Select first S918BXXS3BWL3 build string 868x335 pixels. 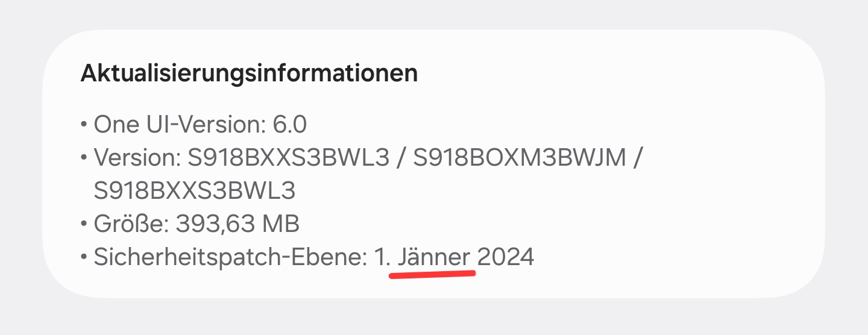pos(288,158)
